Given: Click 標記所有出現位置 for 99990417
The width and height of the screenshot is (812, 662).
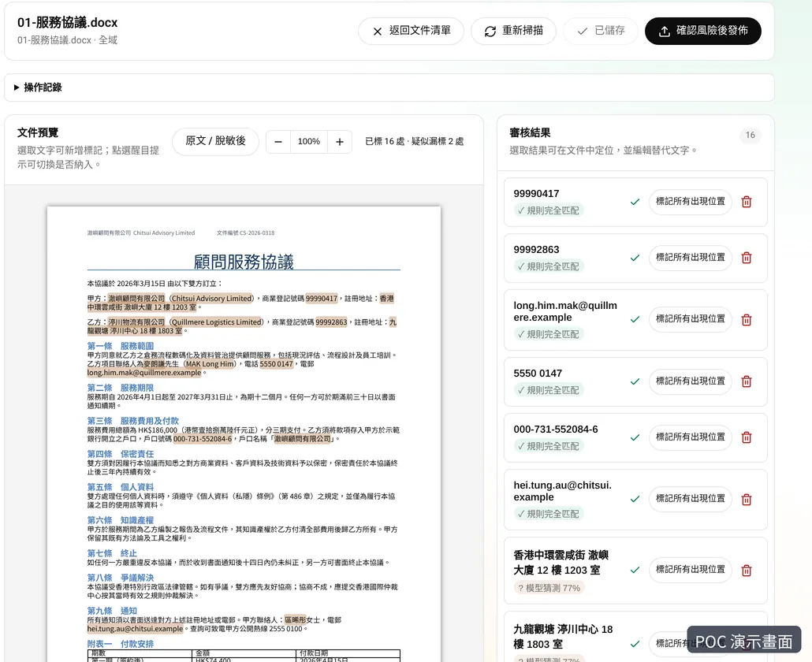Looking at the screenshot, I should click(691, 201).
